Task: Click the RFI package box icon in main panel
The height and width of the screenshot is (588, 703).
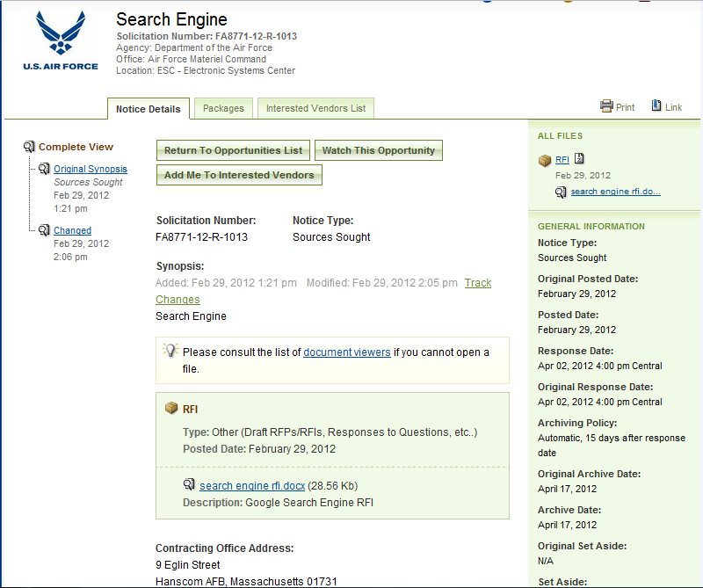Action: [x=171, y=408]
